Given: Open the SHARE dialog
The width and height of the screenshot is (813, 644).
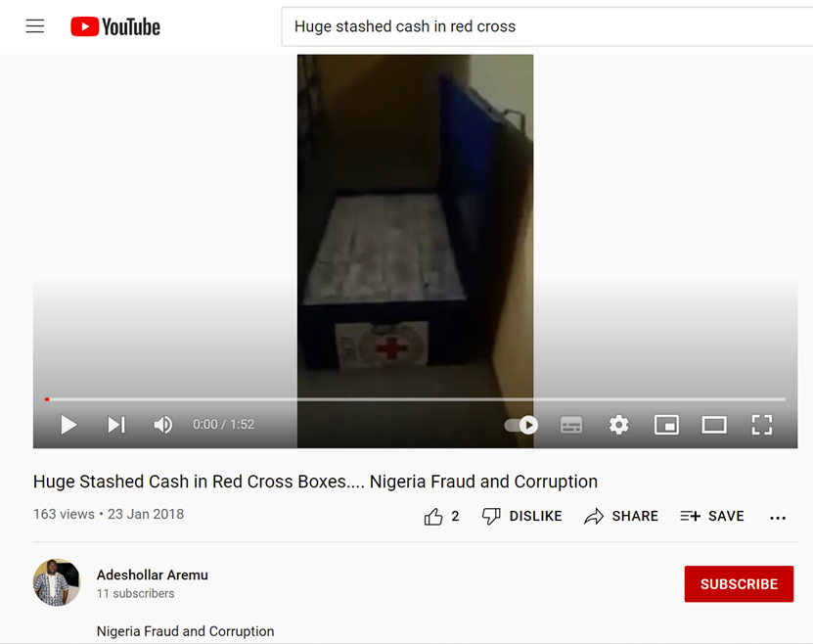Looking at the screenshot, I should click(620, 516).
